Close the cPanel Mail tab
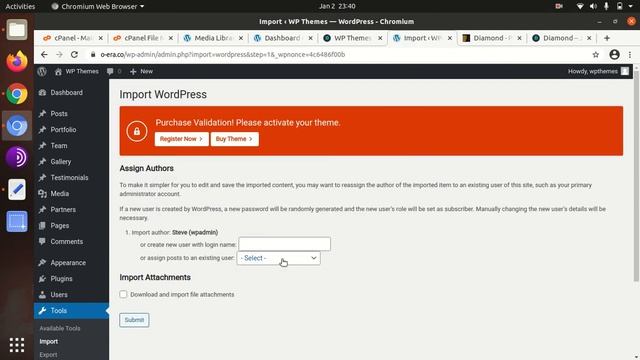The height and width of the screenshot is (360, 640). [100, 38]
